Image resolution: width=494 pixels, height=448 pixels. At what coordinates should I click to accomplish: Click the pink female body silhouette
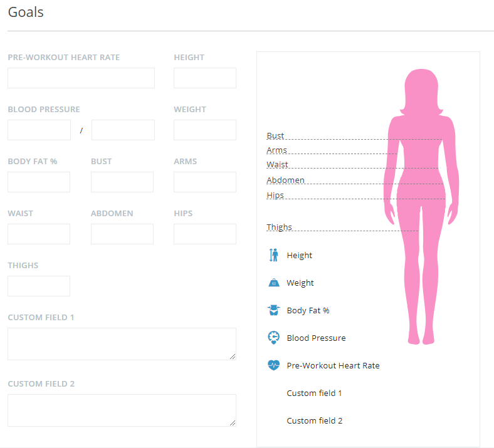pos(421,206)
